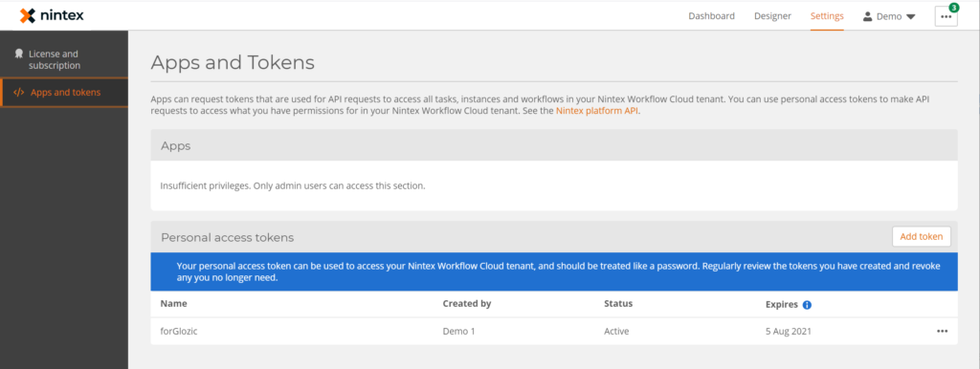Click the Demo user profile icon
Screen dimensions: 980x369
click(x=867, y=16)
